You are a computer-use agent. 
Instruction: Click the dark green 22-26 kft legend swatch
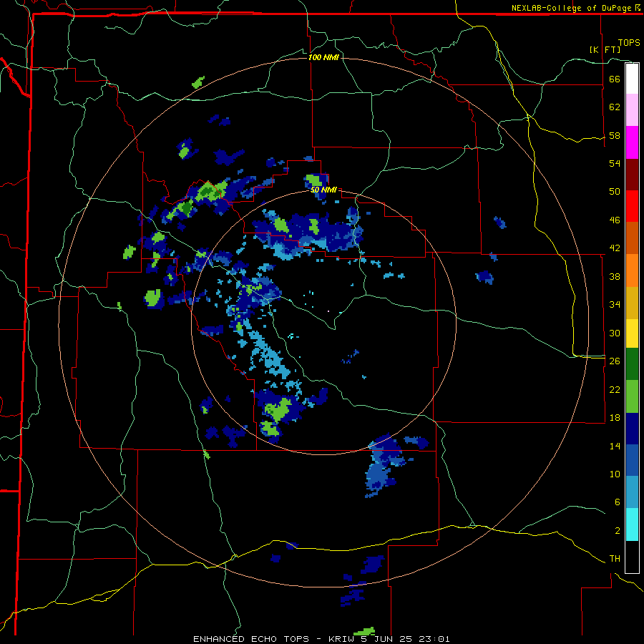[x=632, y=364]
